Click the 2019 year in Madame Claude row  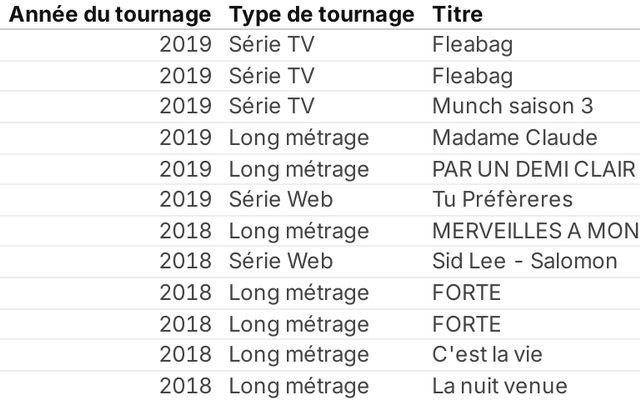tap(185, 137)
